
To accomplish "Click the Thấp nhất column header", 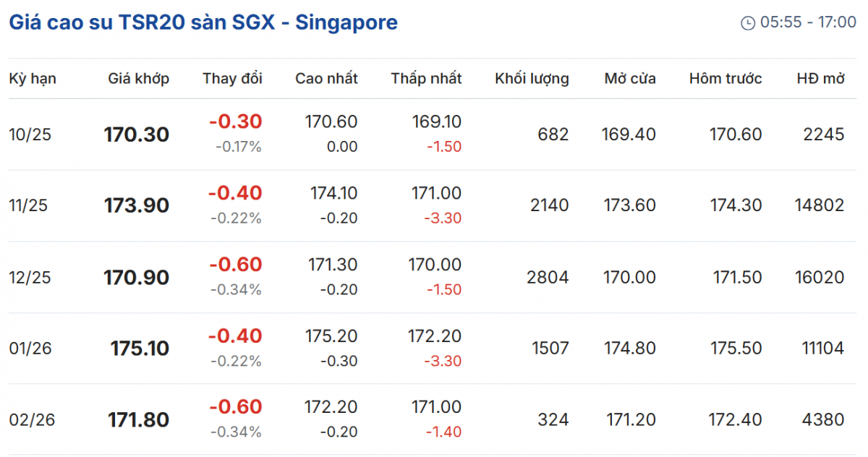I will click(426, 79).
